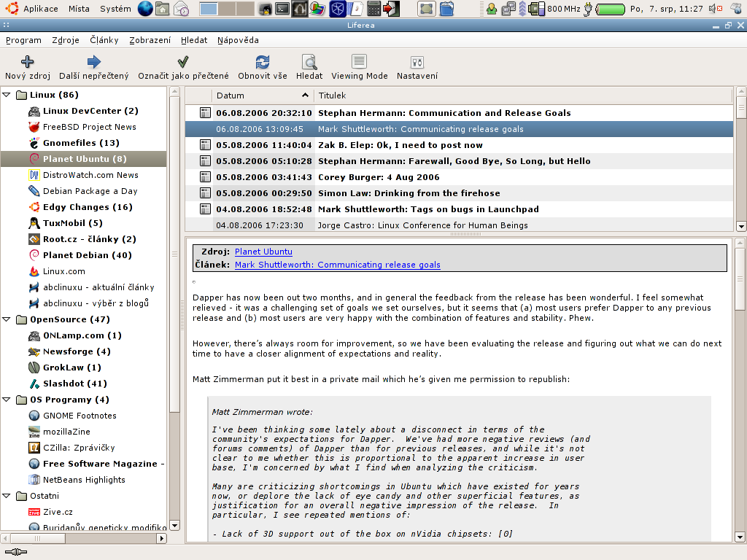
Task: Select the Newsforge (4) feed
Action: [77, 351]
